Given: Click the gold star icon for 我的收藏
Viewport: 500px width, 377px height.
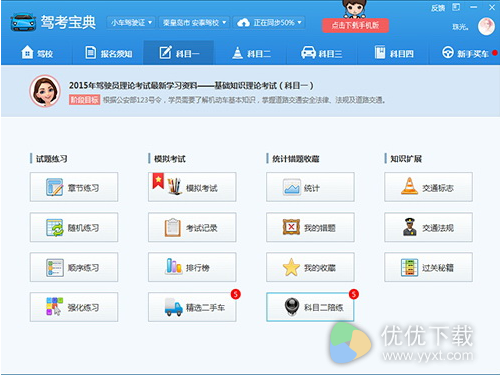Looking at the screenshot, I should 291,267.
